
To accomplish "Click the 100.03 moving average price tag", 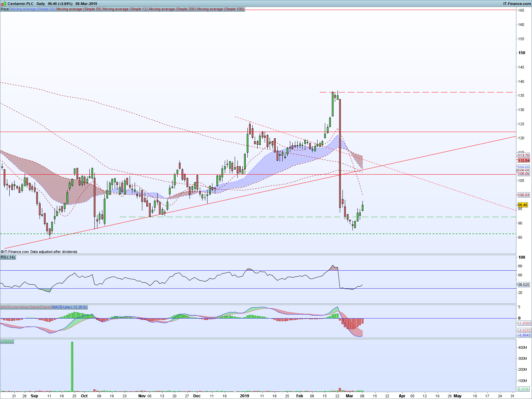I will pyautogui.click(x=524, y=195).
